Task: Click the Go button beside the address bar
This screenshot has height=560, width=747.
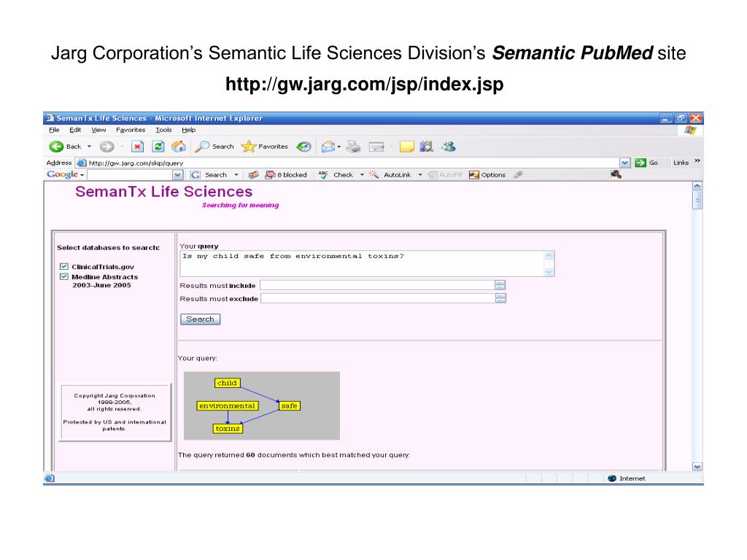Action: [646, 163]
